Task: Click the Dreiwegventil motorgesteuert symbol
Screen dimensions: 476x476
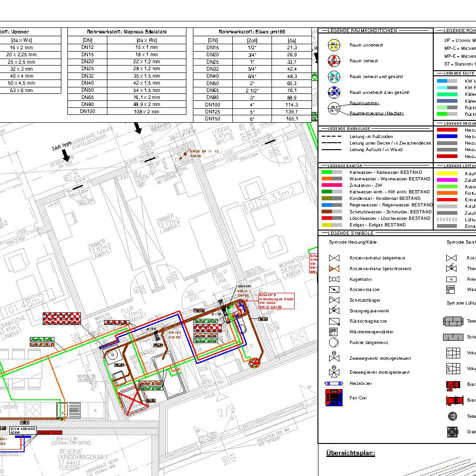Action: pos(334,371)
